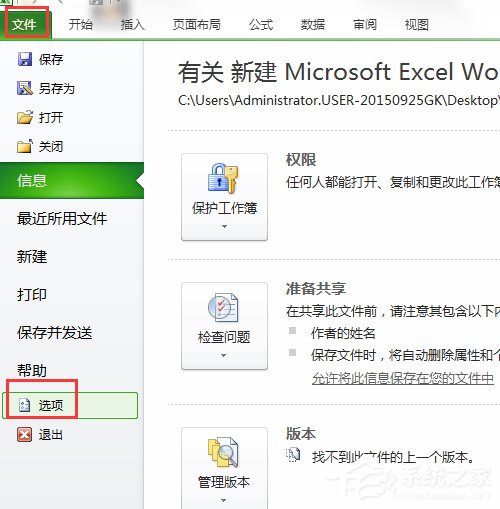Click the lock and key Protect Workbook icon

223,178
